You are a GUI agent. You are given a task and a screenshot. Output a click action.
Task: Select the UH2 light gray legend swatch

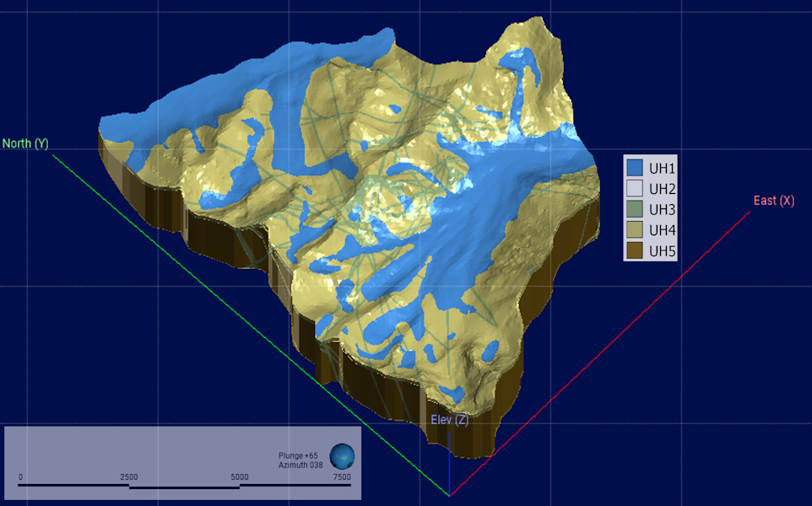(x=636, y=188)
